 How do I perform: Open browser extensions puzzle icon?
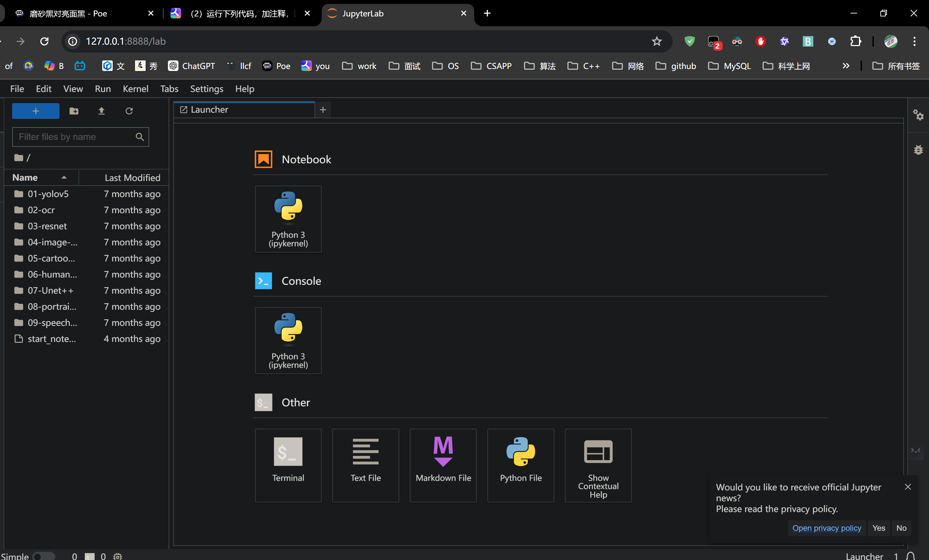[x=855, y=41]
